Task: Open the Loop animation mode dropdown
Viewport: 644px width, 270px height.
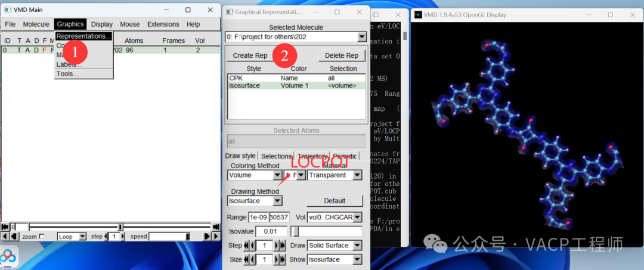Action: pos(72,237)
